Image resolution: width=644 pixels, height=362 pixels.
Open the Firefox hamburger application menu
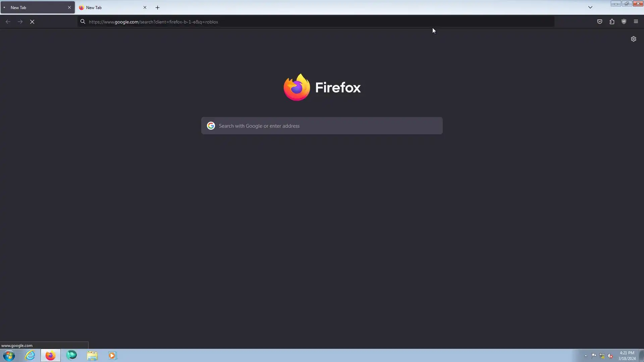click(x=636, y=22)
